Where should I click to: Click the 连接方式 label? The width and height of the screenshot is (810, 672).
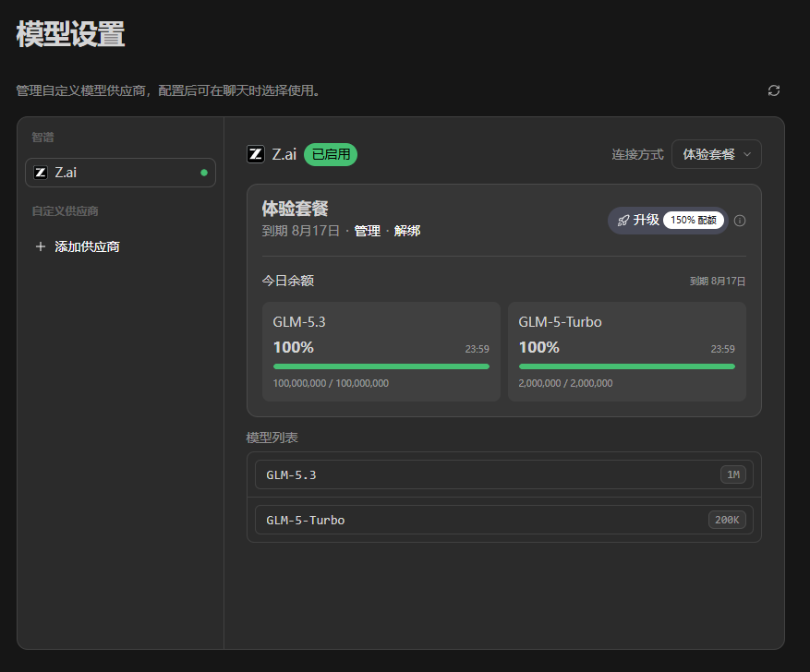point(637,154)
